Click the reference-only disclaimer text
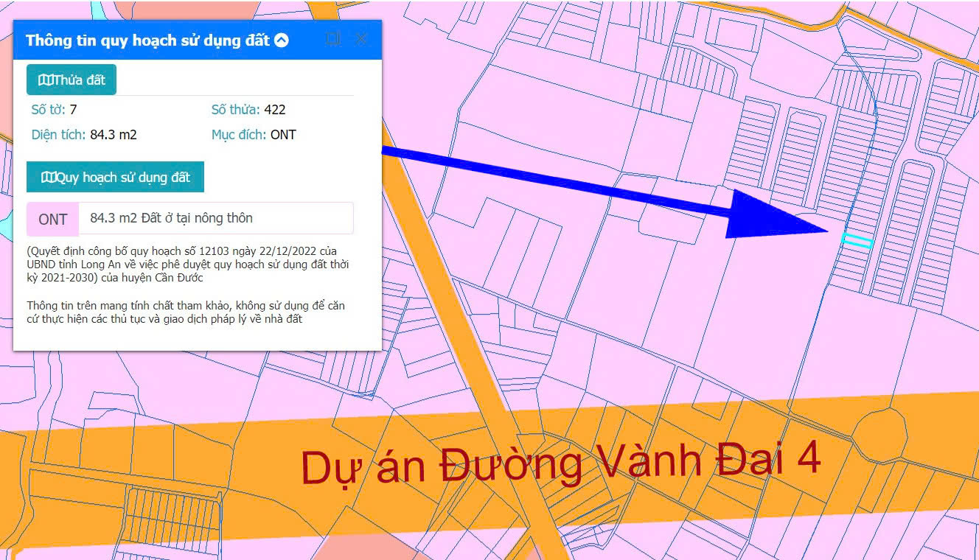 coord(185,312)
